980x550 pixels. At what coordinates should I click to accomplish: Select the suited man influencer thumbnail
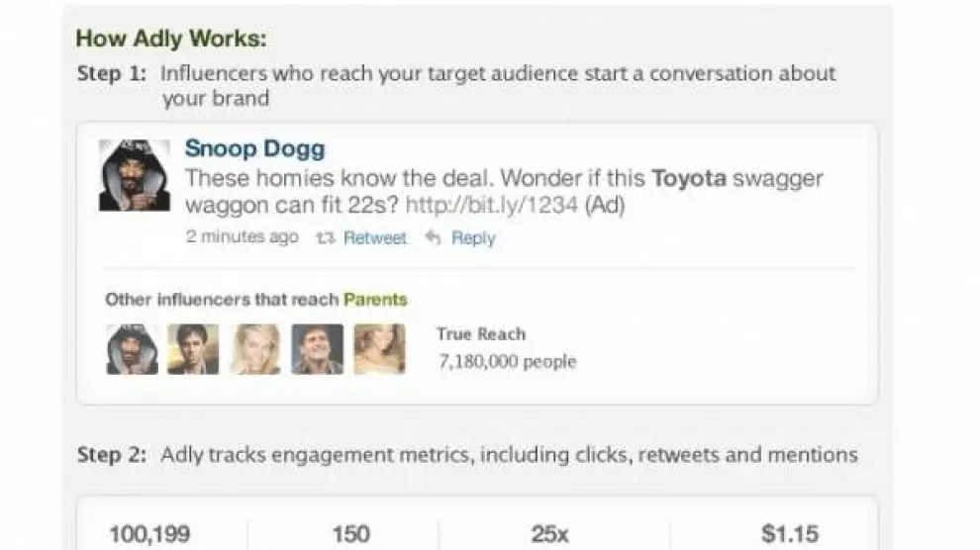pos(318,349)
